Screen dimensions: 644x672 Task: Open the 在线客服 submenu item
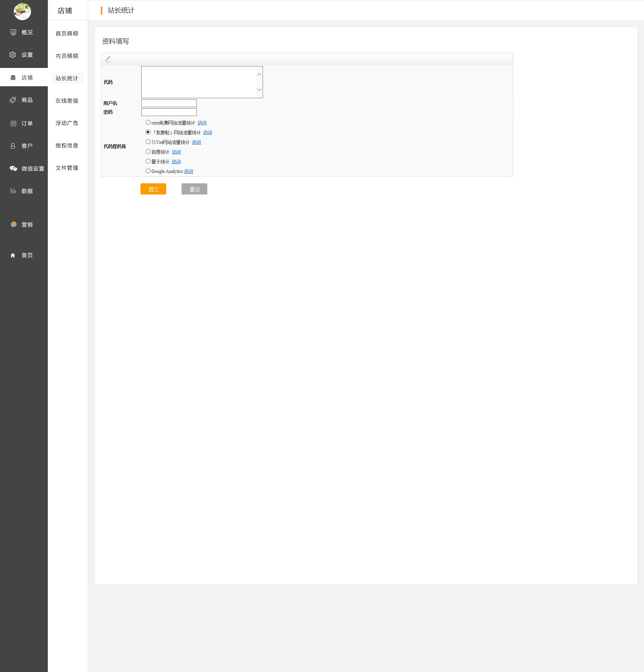coord(67,101)
